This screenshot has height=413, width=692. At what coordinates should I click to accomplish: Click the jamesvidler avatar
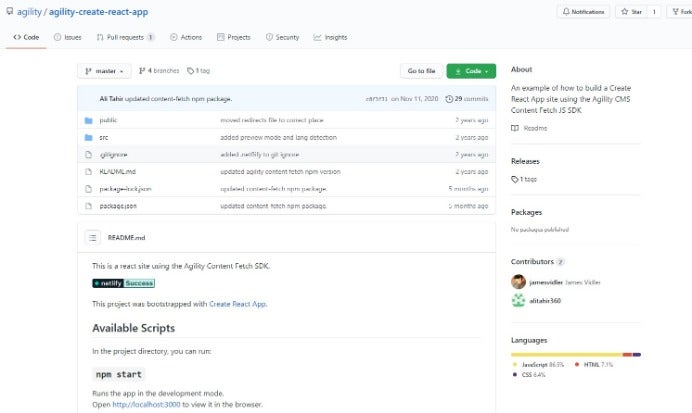click(519, 282)
